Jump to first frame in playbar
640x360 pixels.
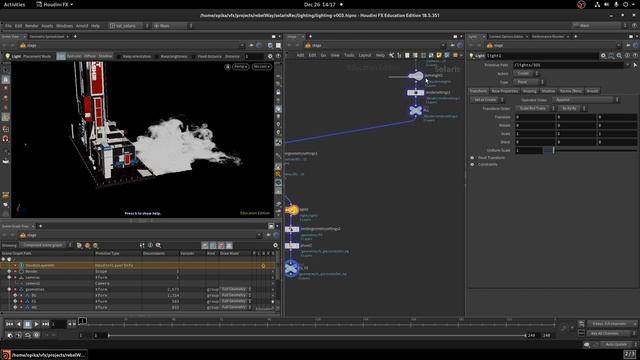[9, 324]
